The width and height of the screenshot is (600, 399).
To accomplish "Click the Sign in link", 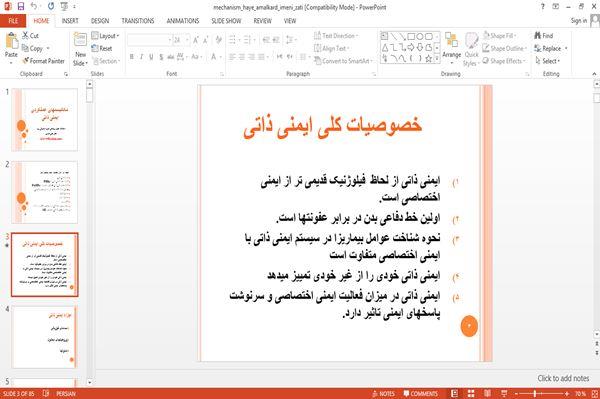I will (579, 21).
